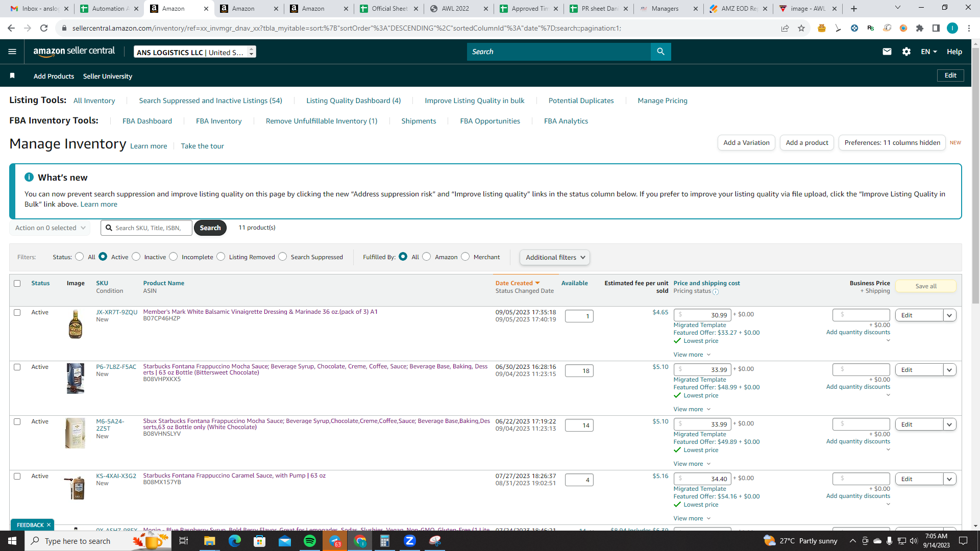This screenshot has width=980, height=551.
Task: Open the Action on 0 selected dropdown
Action: pos(50,228)
